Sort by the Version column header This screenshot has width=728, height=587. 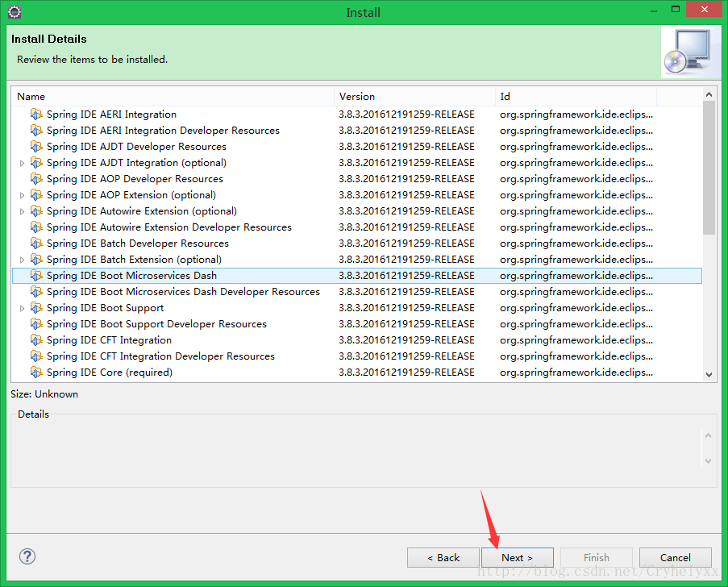[x=414, y=97]
